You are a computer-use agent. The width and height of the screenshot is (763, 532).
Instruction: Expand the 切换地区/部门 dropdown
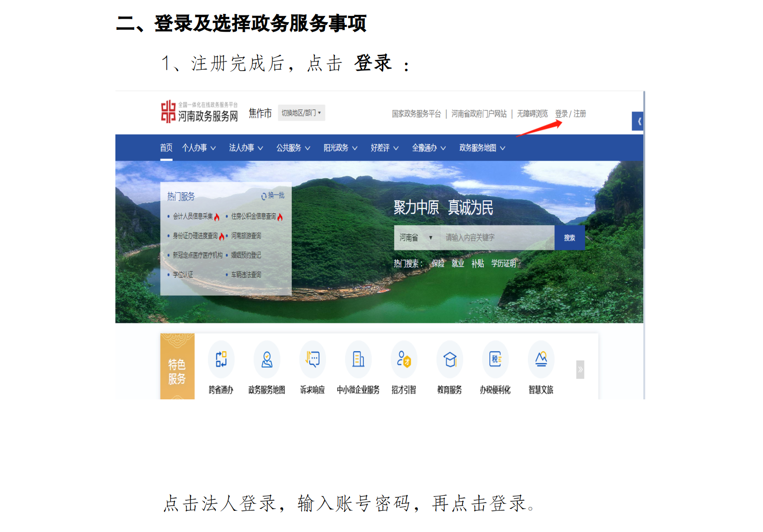[301, 113]
